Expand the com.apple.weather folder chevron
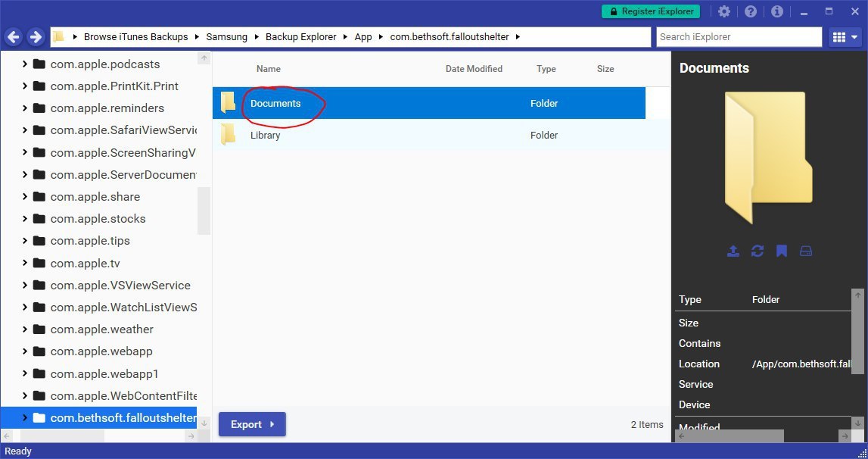 pos(25,329)
